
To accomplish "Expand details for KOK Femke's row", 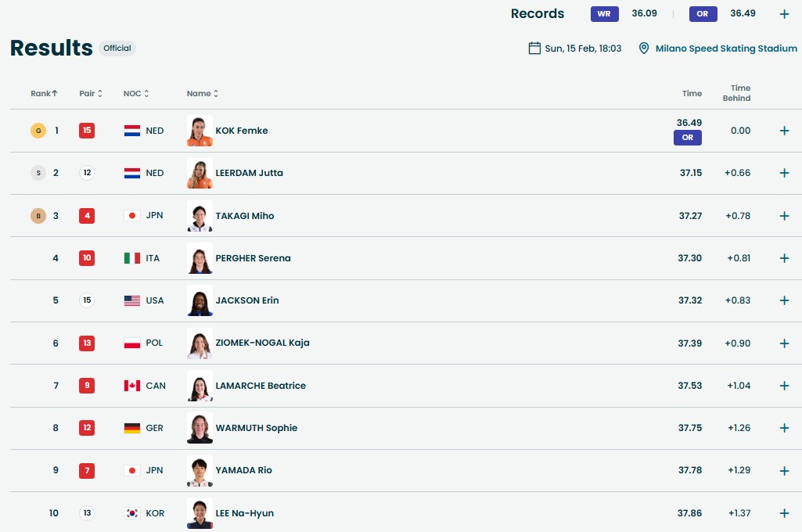I will coord(784,131).
